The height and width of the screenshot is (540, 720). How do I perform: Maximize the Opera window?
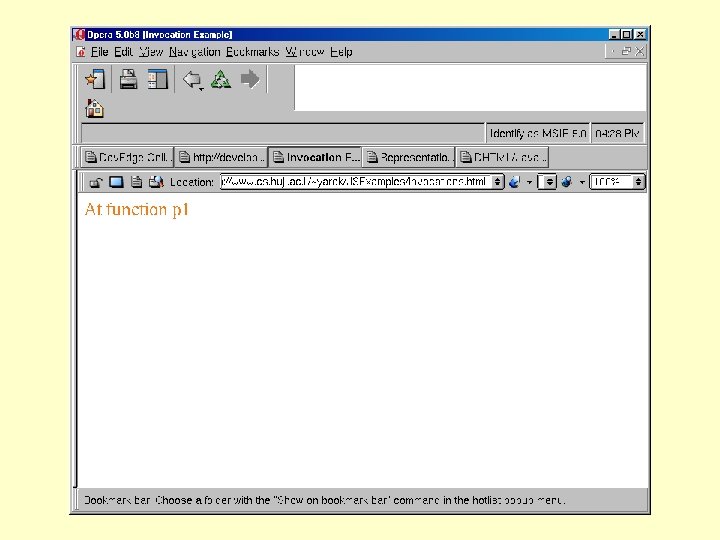point(626,34)
